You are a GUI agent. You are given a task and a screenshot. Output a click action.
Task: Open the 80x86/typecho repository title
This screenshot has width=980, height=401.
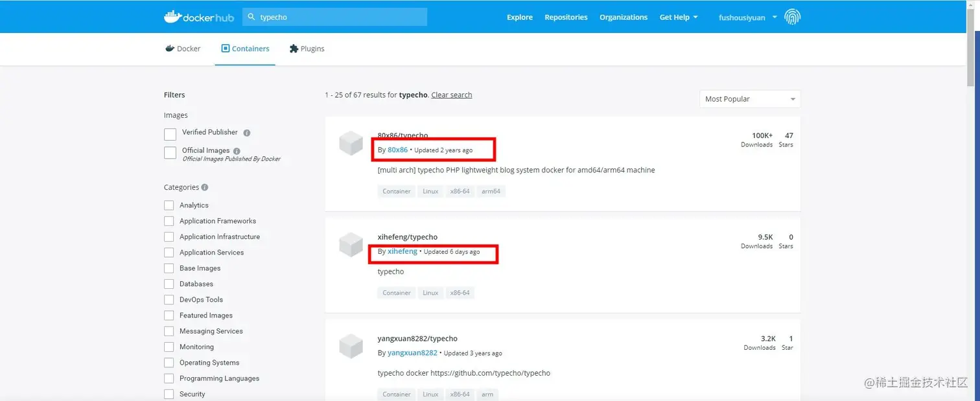[x=403, y=135]
